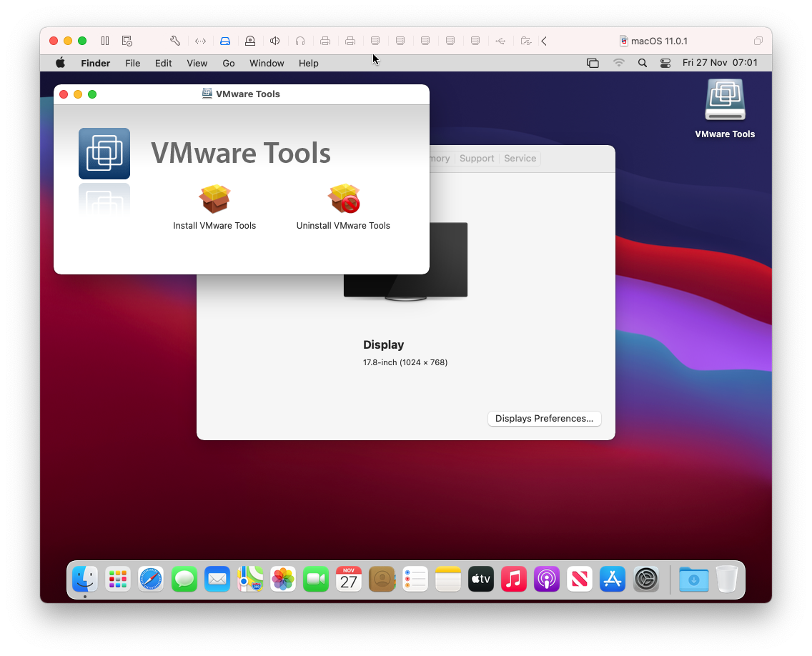Open the Window menu in the menu bar

267,63
